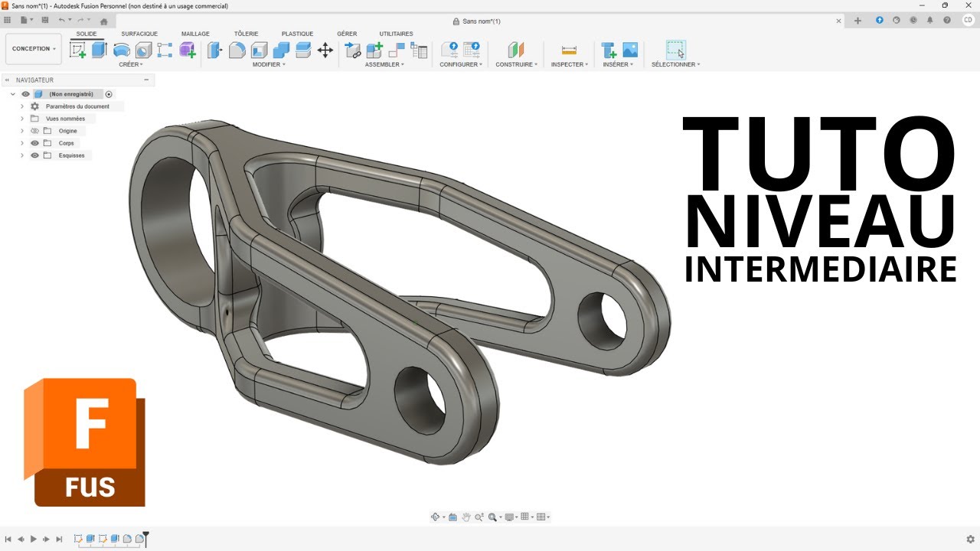The height and width of the screenshot is (551, 980).
Task: Click the INSPECTER menu label
Action: [569, 64]
